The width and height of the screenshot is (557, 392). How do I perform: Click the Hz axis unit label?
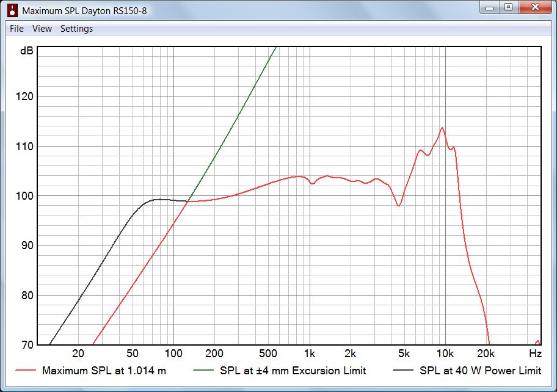tap(535, 354)
